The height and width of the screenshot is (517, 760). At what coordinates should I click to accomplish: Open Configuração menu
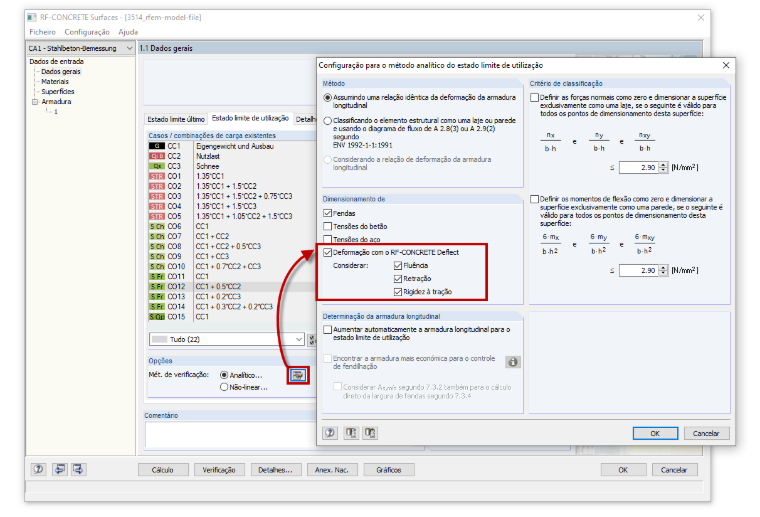[x=87, y=32]
